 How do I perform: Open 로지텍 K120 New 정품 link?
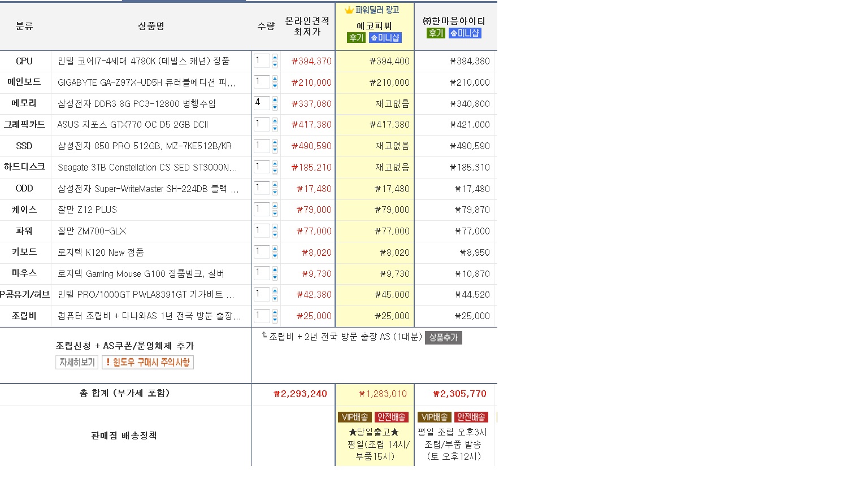pos(101,252)
